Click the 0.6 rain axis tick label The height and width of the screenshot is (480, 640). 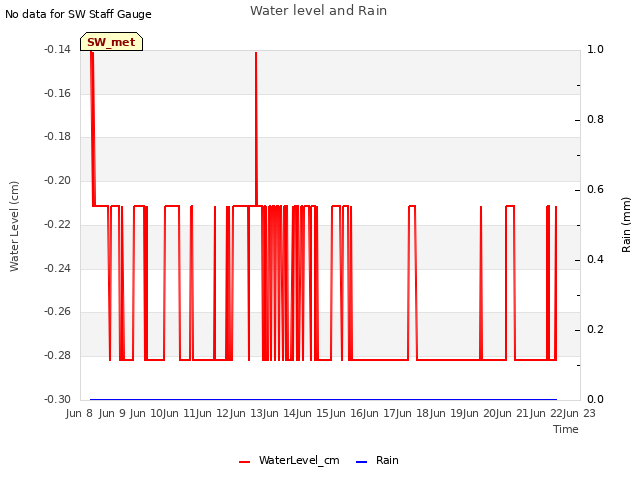point(595,189)
